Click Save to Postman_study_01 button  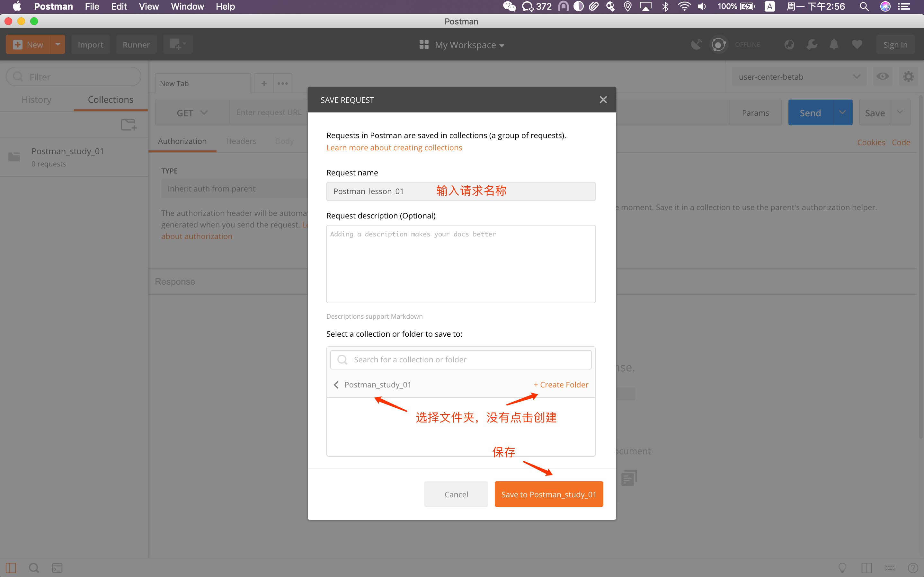[549, 494]
